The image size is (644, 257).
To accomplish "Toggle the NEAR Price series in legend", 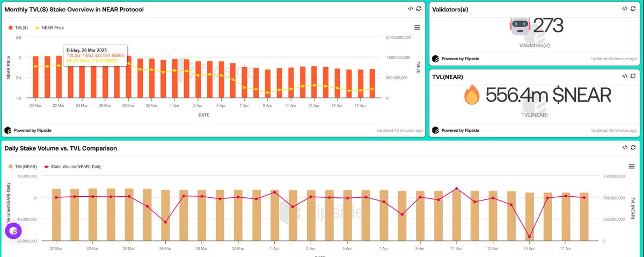I will 49,27.
